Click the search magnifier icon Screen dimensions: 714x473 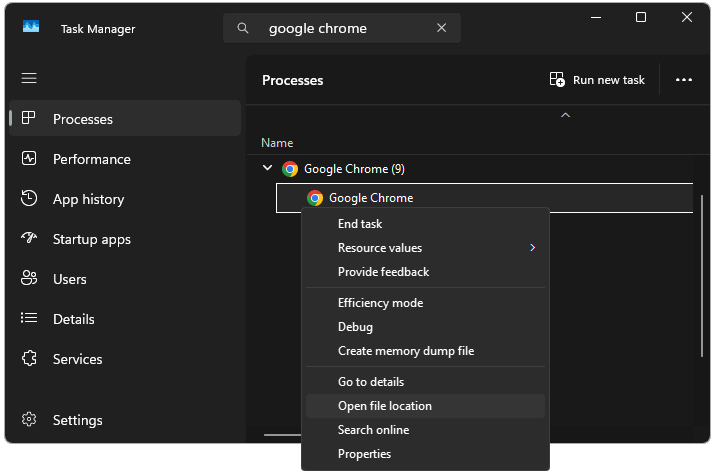(243, 28)
